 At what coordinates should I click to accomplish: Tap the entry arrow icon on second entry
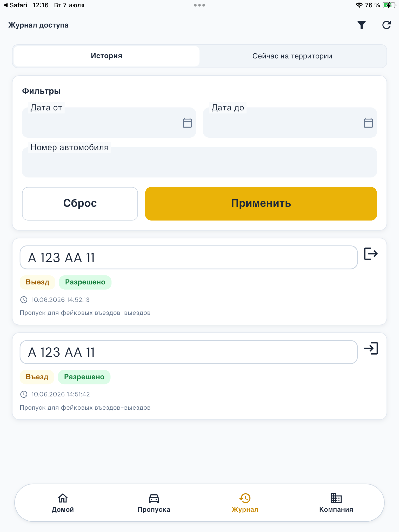pyautogui.click(x=371, y=348)
